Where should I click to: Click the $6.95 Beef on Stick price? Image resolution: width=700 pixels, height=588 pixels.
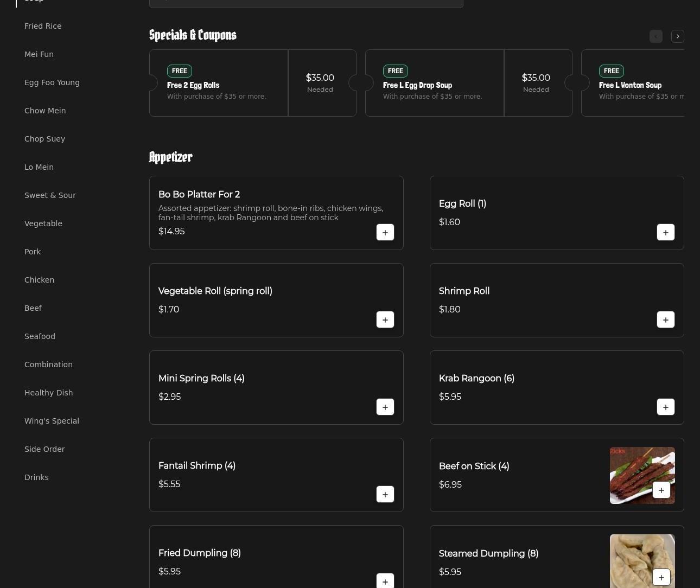click(450, 484)
